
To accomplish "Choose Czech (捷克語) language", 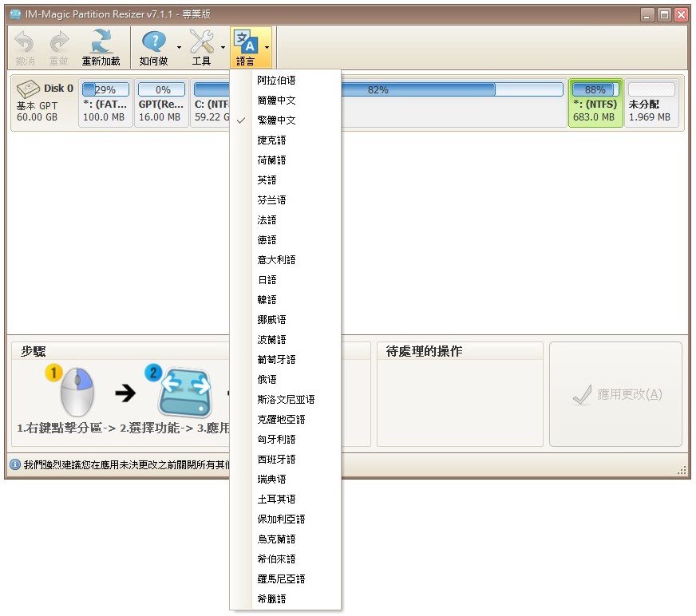I will [x=286, y=140].
